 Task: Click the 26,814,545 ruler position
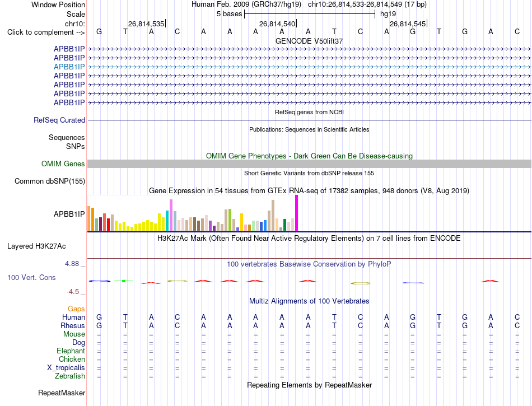click(408, 24)
